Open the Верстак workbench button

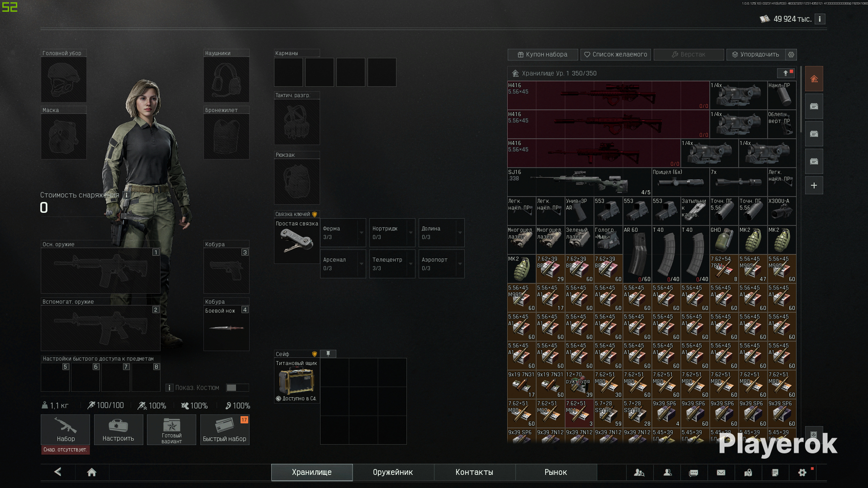[x=689, y=55]
